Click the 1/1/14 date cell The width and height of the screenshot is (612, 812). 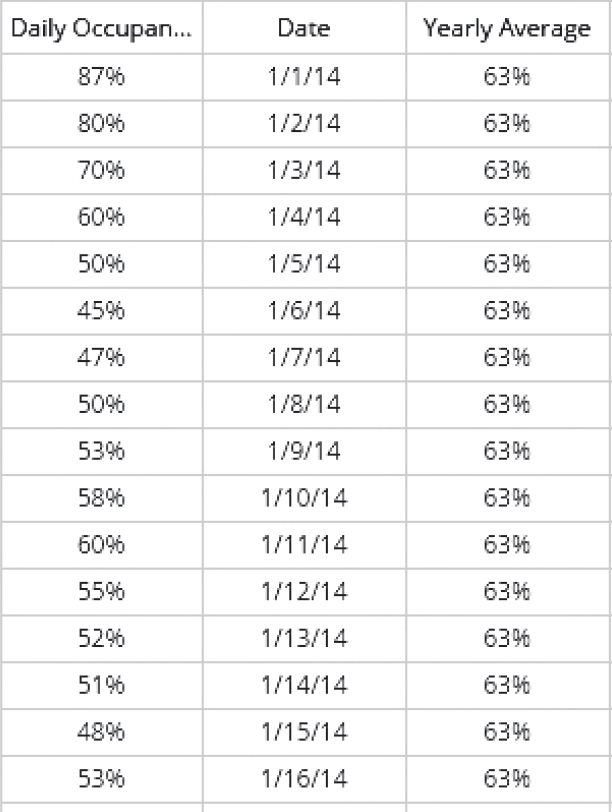(x=304, y=77)
